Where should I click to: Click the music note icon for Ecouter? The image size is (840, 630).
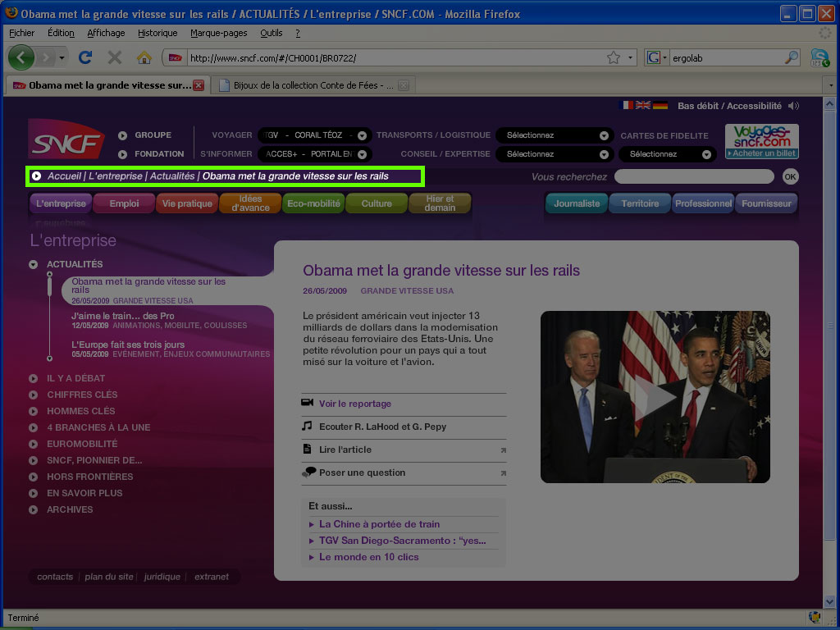point(307,426)
